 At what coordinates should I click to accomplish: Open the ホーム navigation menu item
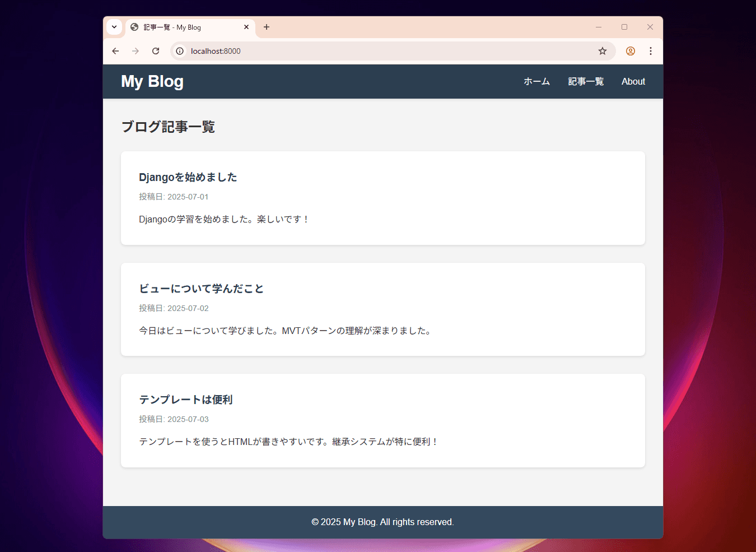point(536,81)
